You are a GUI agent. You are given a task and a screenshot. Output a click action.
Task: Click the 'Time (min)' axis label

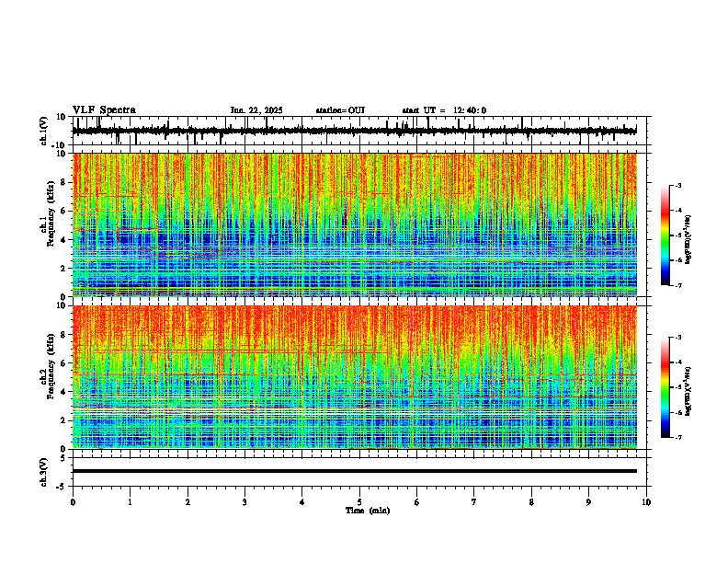[368, 511]
